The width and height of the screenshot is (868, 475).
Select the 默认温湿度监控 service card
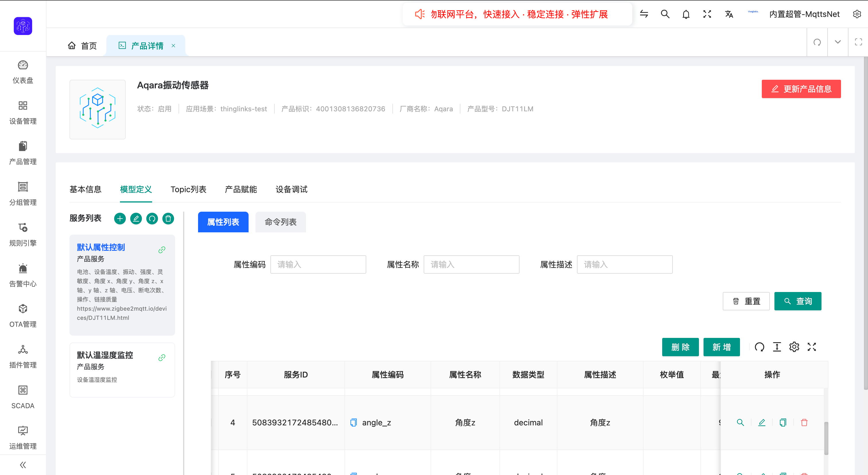point(122,370)
